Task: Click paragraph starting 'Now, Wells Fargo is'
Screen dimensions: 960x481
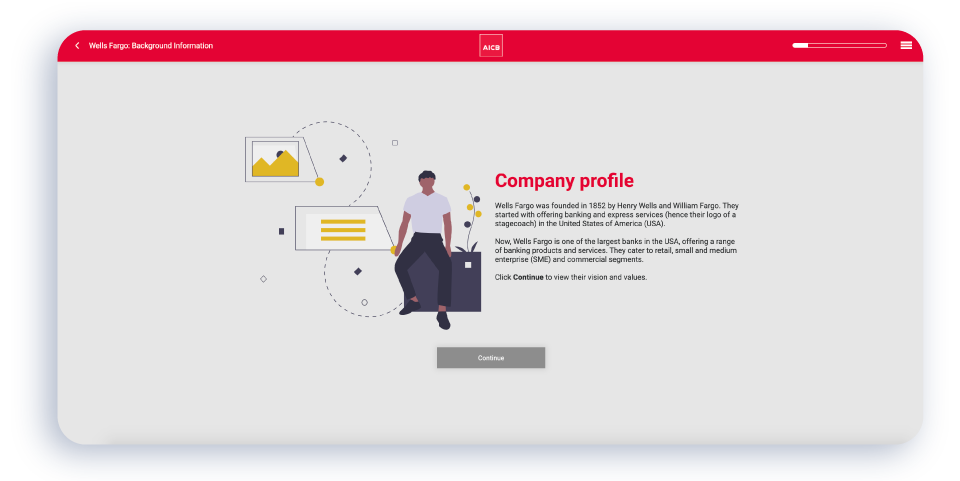Action: (x=616, y=250)
